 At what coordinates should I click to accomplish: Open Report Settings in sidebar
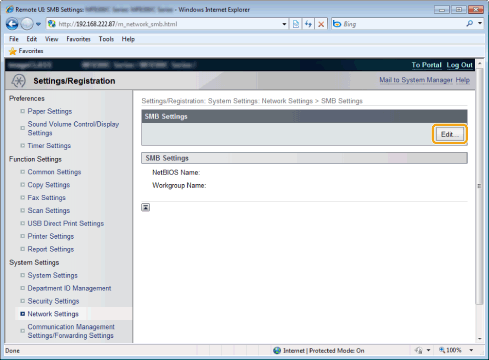coord(51,249)
